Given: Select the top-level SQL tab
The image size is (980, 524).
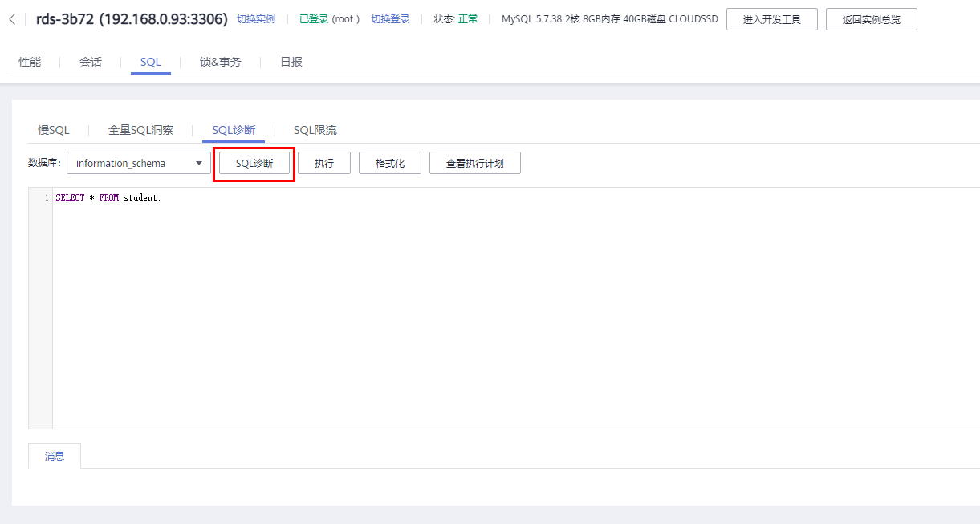Looking at the screenshot, I should point(150,62).
